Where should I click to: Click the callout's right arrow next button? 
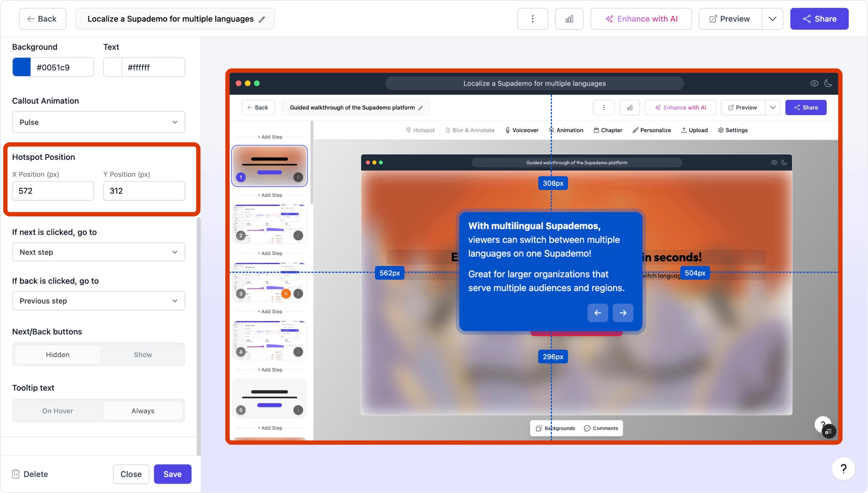tap(623, 313)
